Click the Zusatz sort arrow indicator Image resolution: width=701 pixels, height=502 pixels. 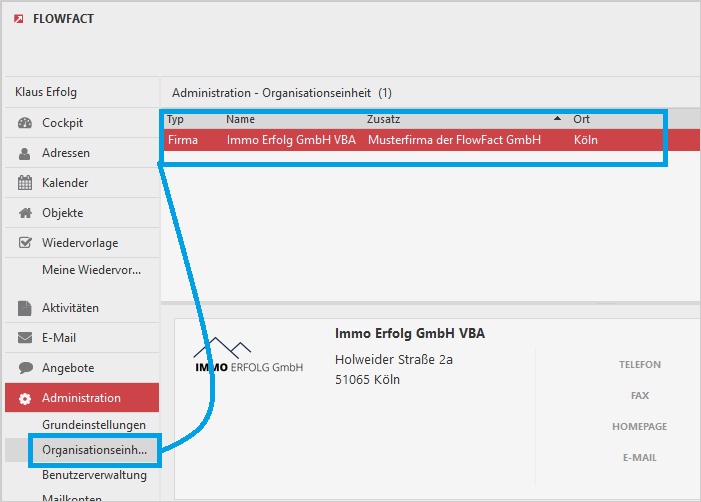coord(557,118)
